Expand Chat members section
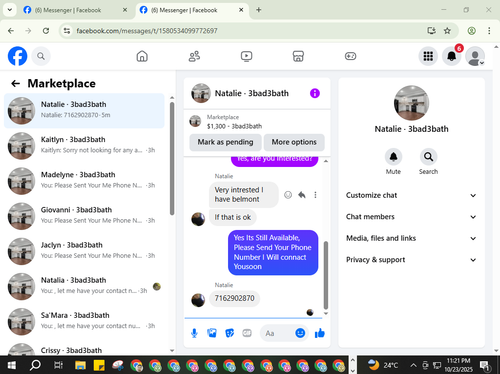 [411, 217]
